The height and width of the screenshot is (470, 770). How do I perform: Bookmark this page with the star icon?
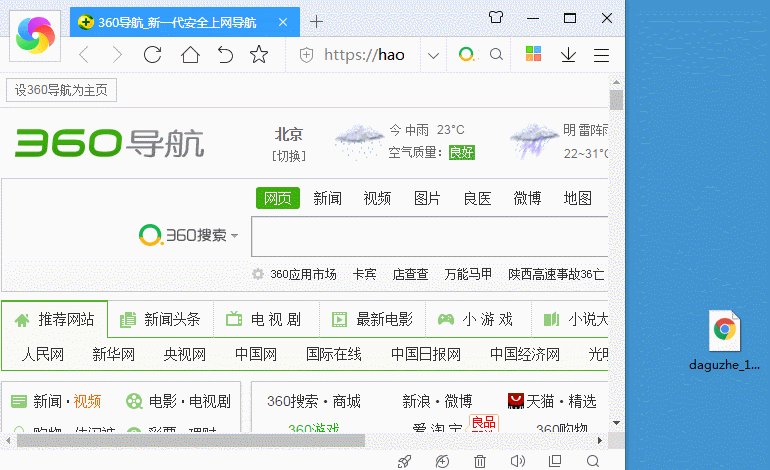coord(260,55)
